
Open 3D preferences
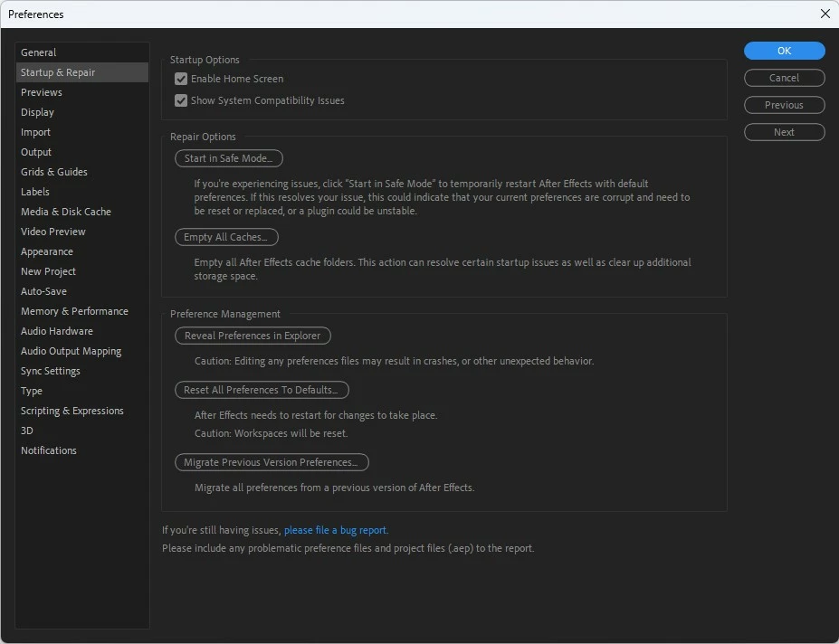point(81,431)
